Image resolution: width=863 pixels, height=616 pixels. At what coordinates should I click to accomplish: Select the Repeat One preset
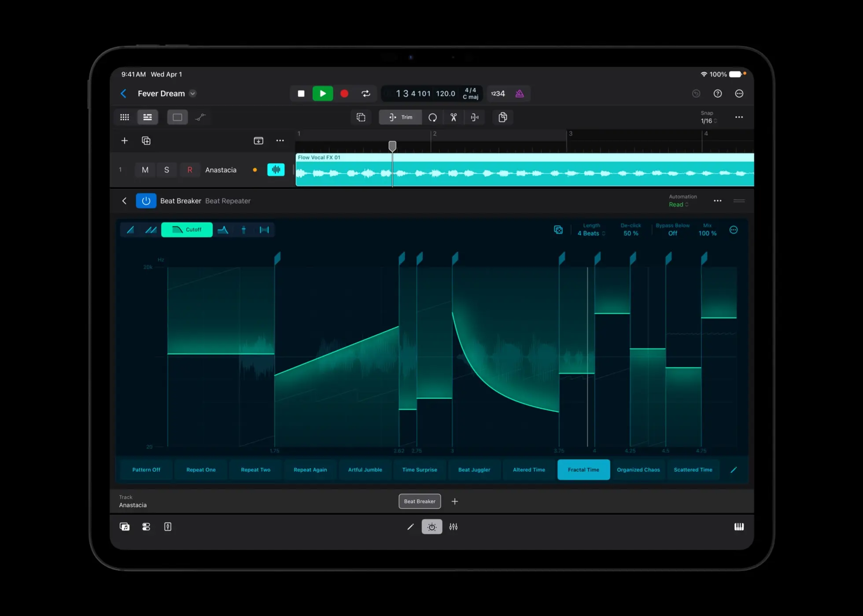[x=201, y=469]
